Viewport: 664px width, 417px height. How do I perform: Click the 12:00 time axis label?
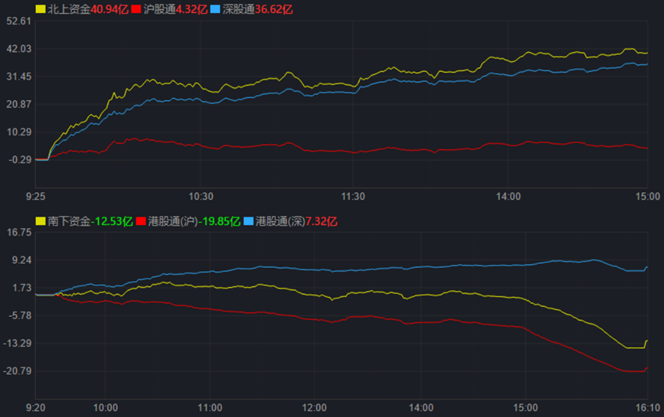(x=314, y=407)
